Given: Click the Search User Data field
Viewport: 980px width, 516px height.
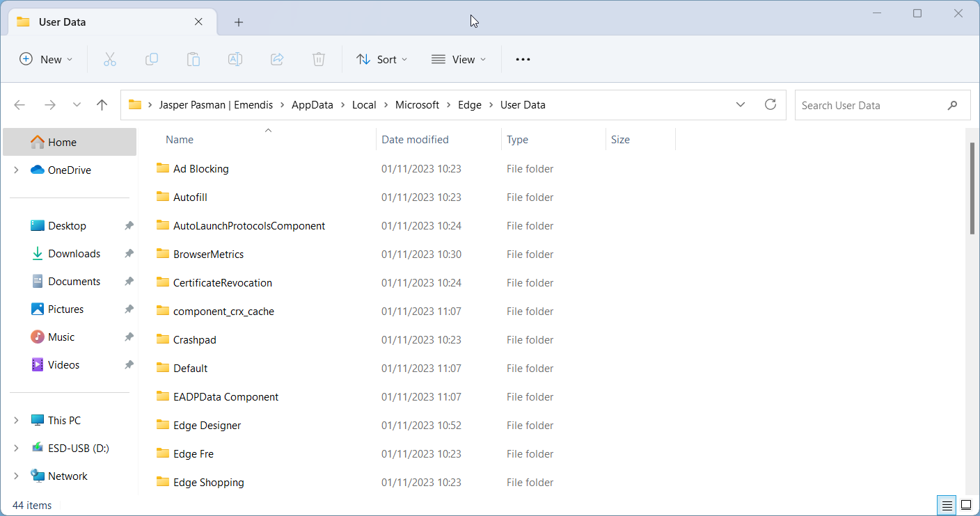Looking at the screenshot, I should (x=870, y=105).
